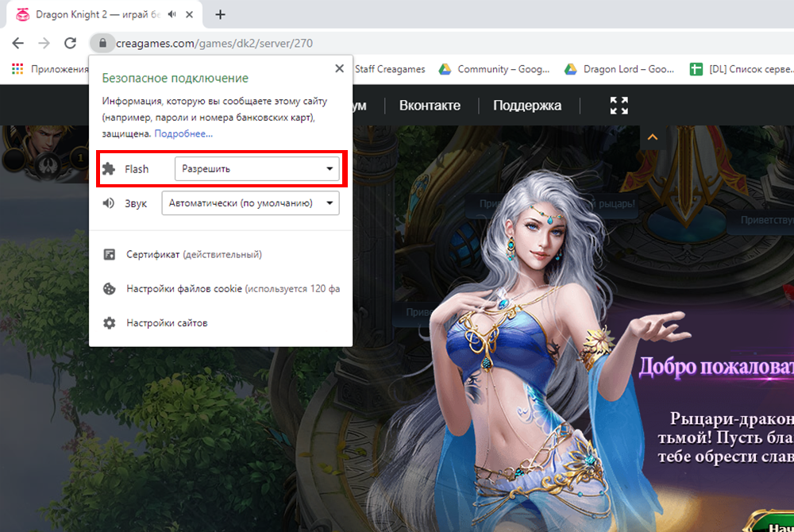Reload the page with refresh icon

(x=70, y=43)
